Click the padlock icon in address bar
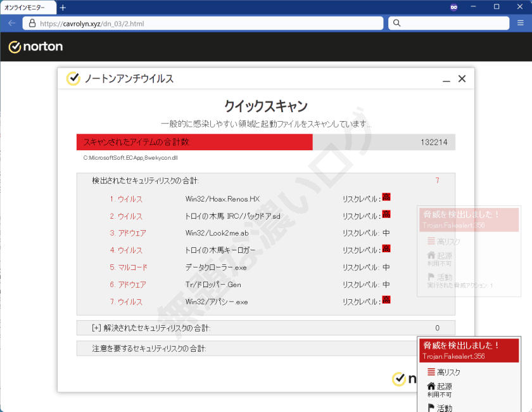532x412 pixels. (32, 23)
